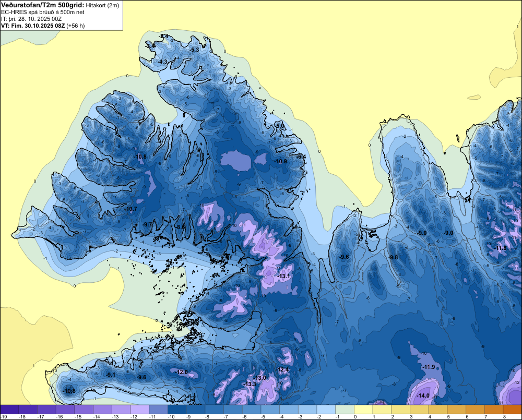Click the 'Veðurstofan/T2m 500grid' title text
This screenshot has height=420, width=522.
(x=43, y=5)
